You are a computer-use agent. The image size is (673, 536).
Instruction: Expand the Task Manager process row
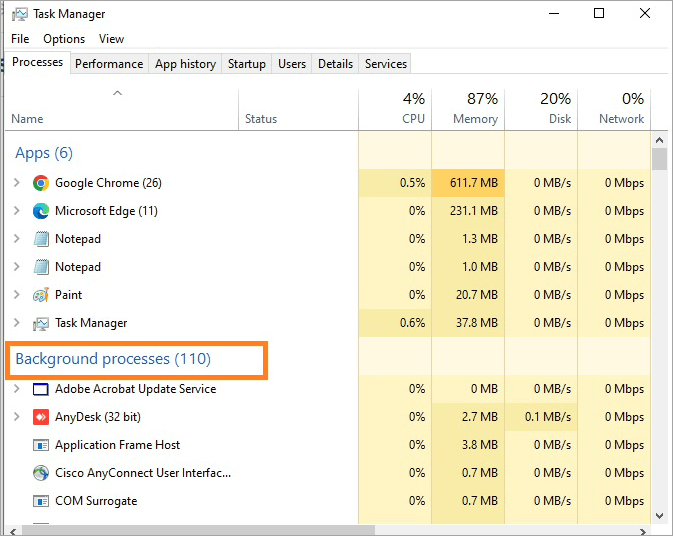click(x=16, y=323)
